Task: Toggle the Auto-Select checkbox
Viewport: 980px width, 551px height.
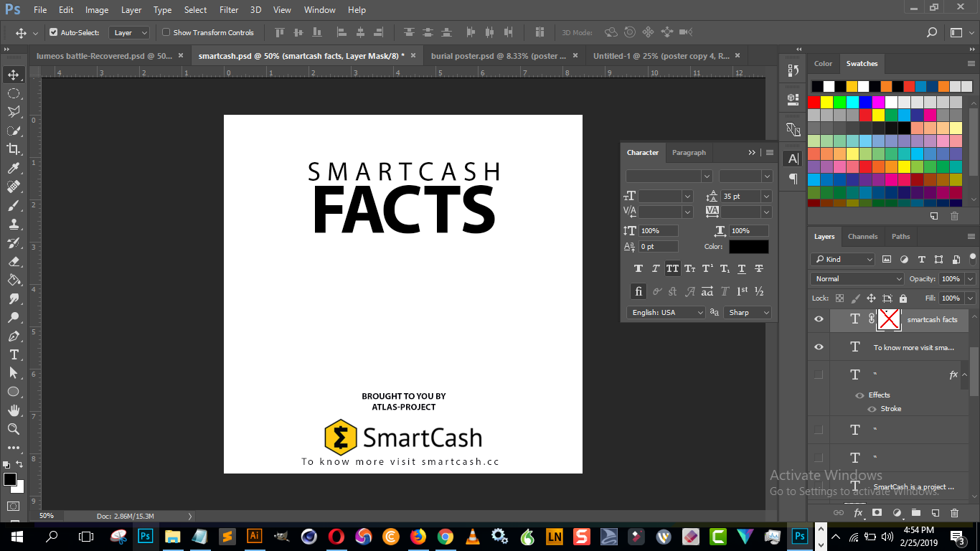Action: pos(54,32)
